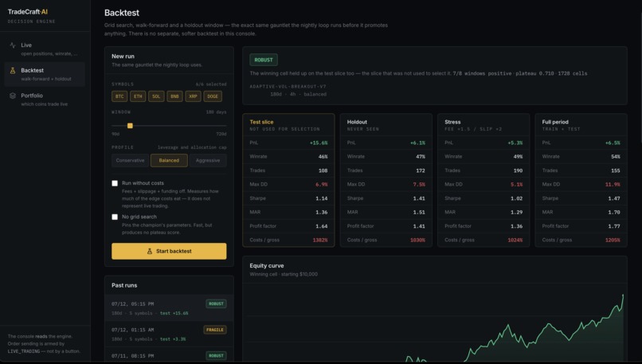Select the Aggressive profile
642x364 pixels.
208,161
